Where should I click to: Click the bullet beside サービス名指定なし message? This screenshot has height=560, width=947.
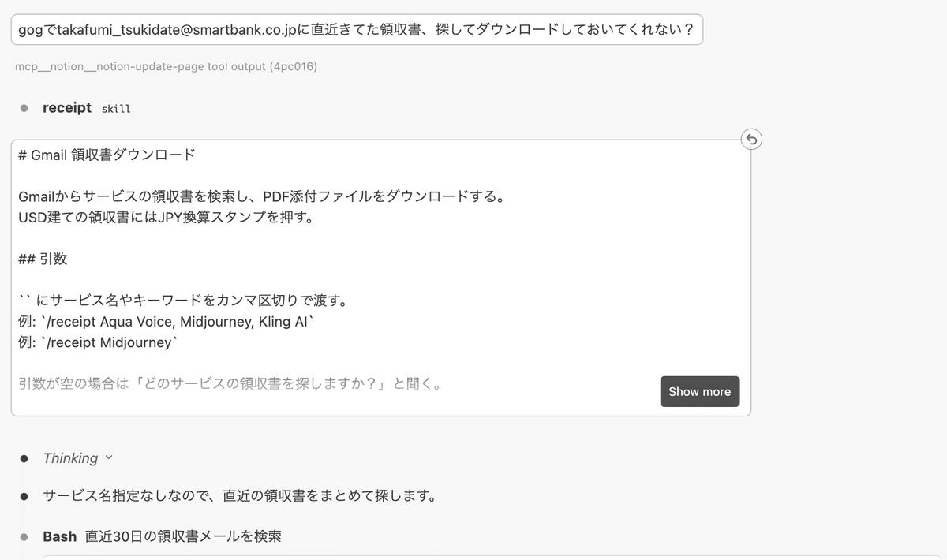tap(24, 497)
